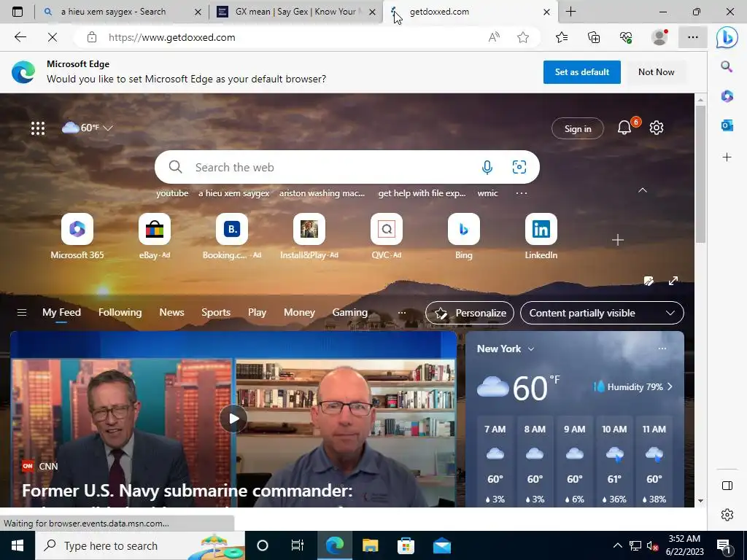Open the weather card more options
Viewport: 747px width, 560px height.
point(662,349)
